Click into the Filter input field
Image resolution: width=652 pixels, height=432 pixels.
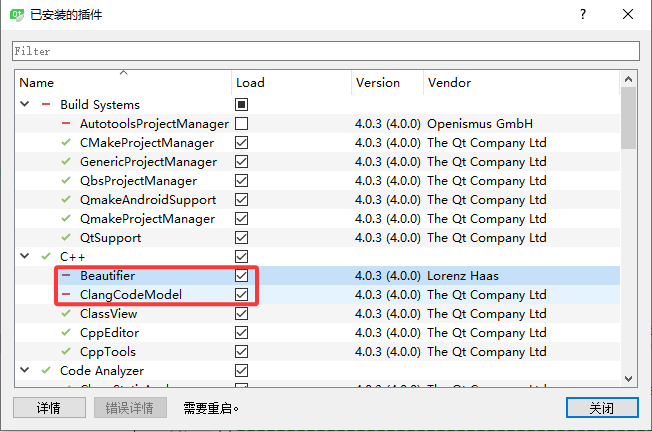click(x=326, y=51)
